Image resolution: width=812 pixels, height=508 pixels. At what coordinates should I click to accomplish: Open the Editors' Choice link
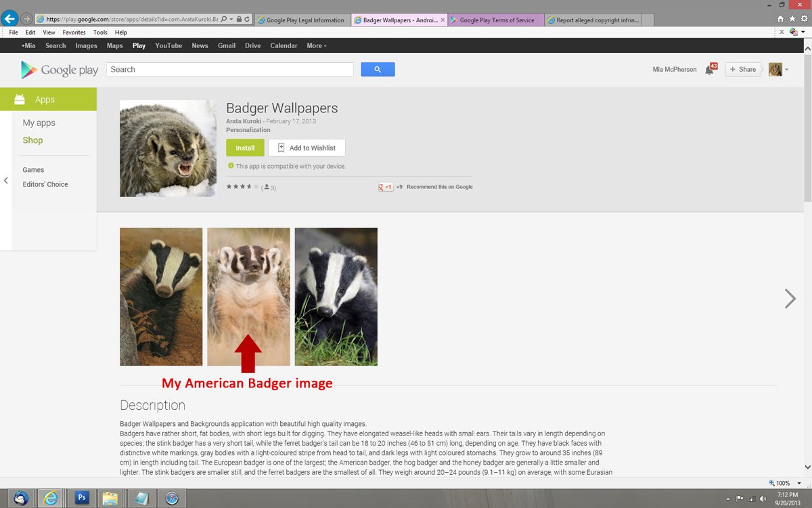pos(45,184)
